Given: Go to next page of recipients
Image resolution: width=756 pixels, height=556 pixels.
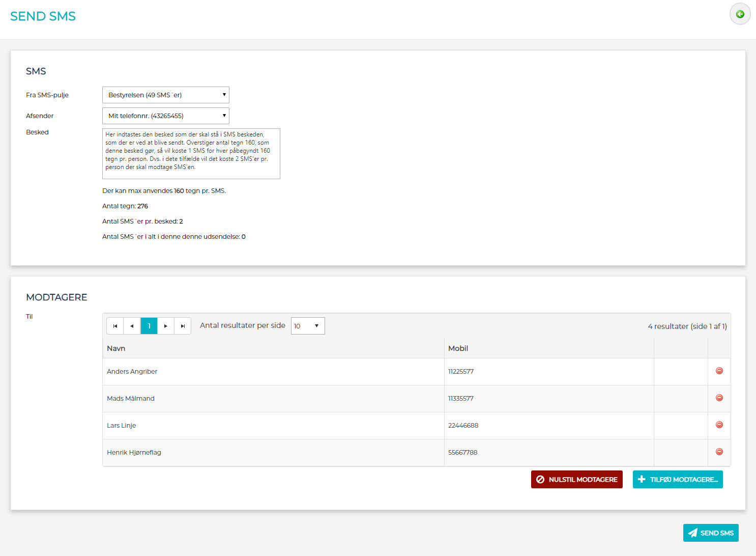Looking at the screenshot, I should click(166, 326).
